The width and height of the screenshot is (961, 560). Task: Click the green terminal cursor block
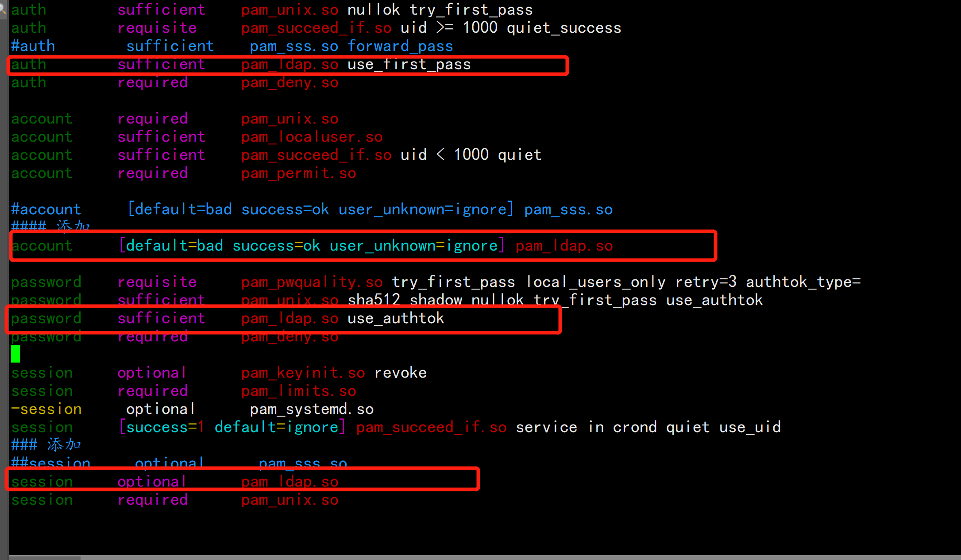click(x=15, y=354)
